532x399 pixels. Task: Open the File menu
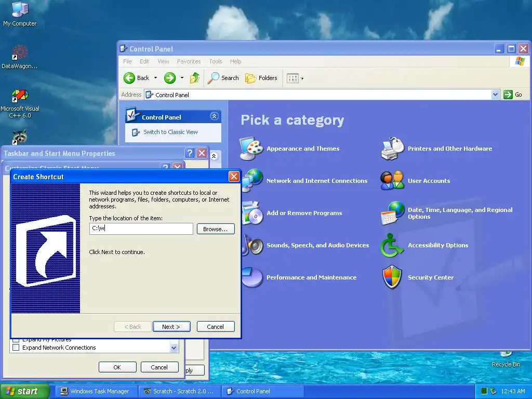click(127, 61)
